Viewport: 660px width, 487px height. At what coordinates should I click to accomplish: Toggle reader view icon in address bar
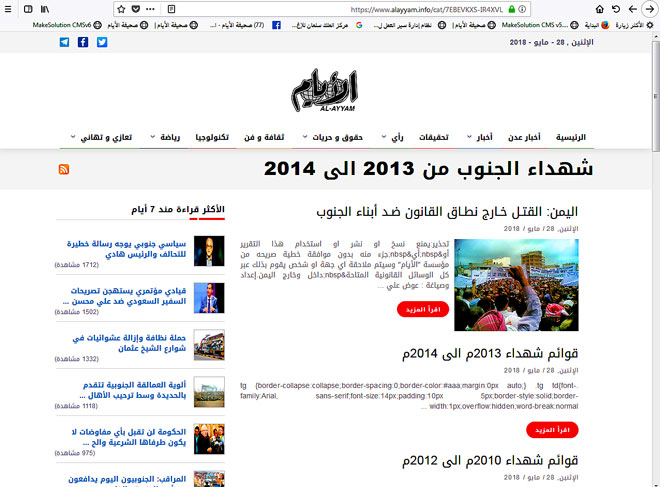point(171,9)
